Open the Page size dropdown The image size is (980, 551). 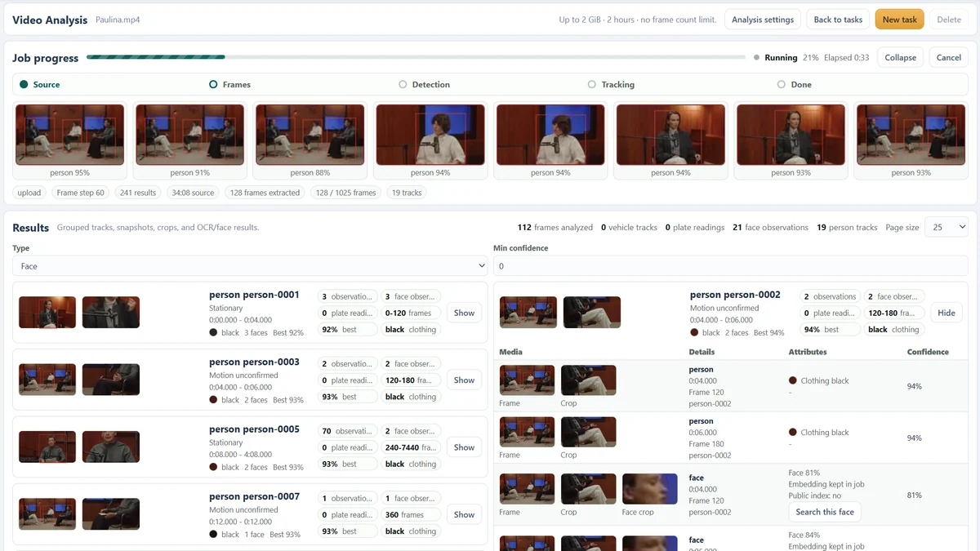point(946,227)
